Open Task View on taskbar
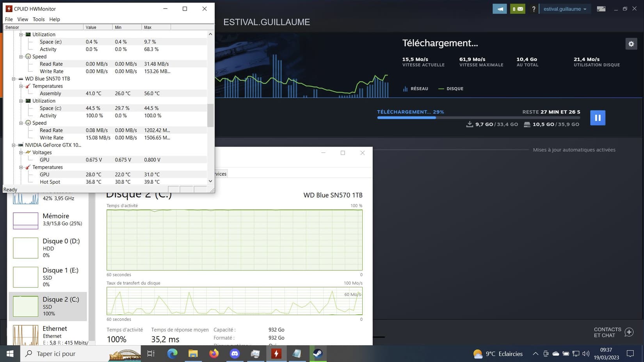Viewport: 644px width, 362px height. [151, 354]
